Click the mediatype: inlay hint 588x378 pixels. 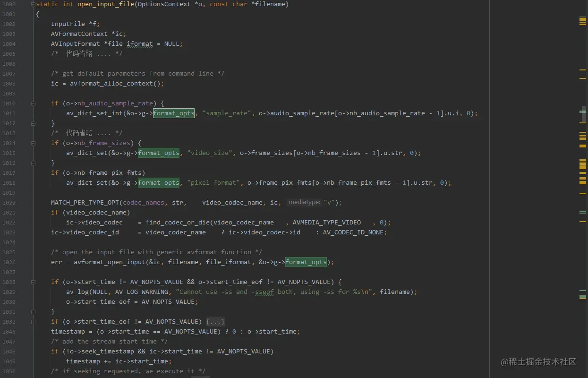tap(305, 202)
